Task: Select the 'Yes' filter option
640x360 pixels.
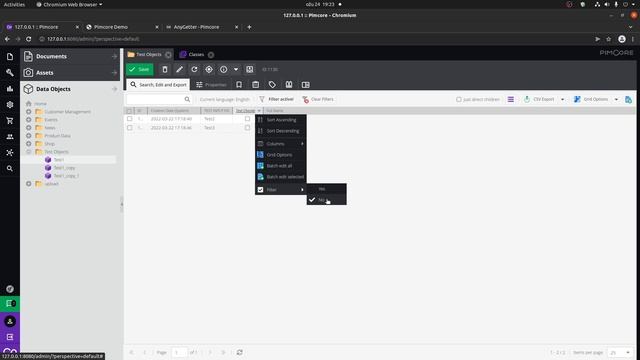Action: click(327, 189)
